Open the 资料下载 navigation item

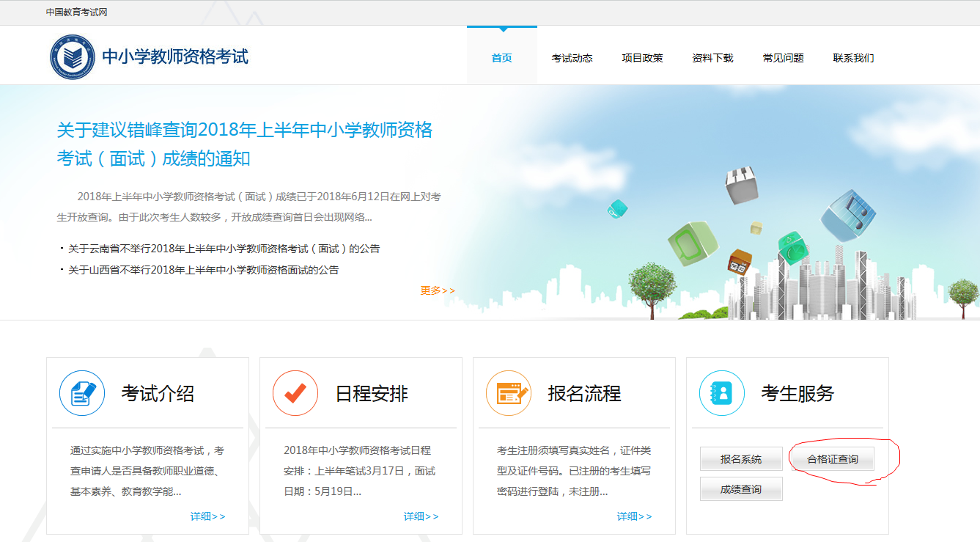(712, 58)
